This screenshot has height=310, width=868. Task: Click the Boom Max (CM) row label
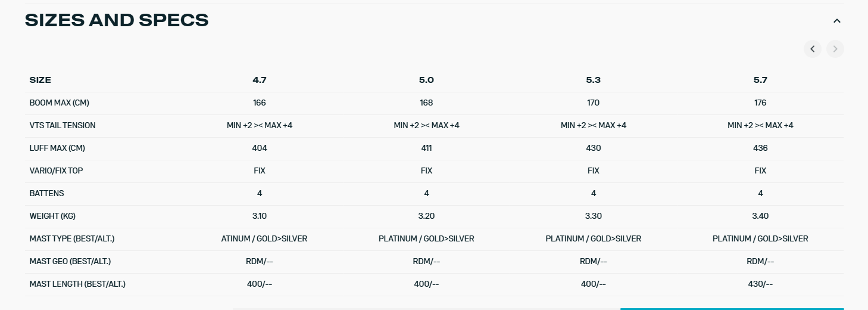(x=59, y=103)
